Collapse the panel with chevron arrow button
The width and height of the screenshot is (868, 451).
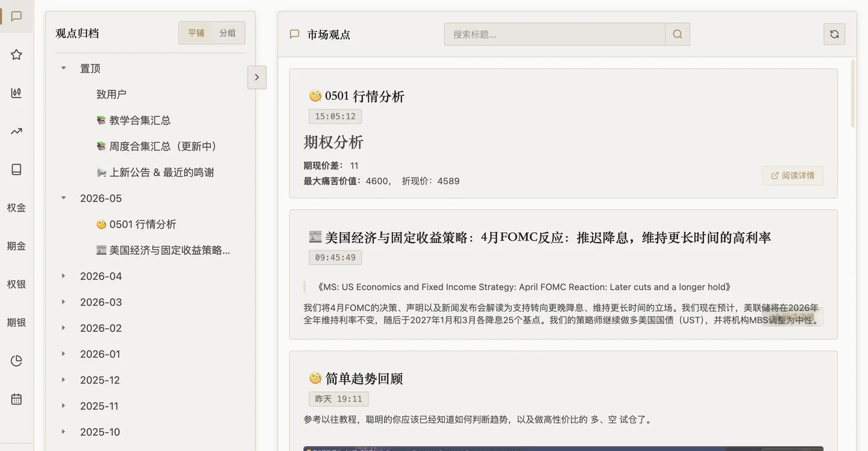click(257, 77)
